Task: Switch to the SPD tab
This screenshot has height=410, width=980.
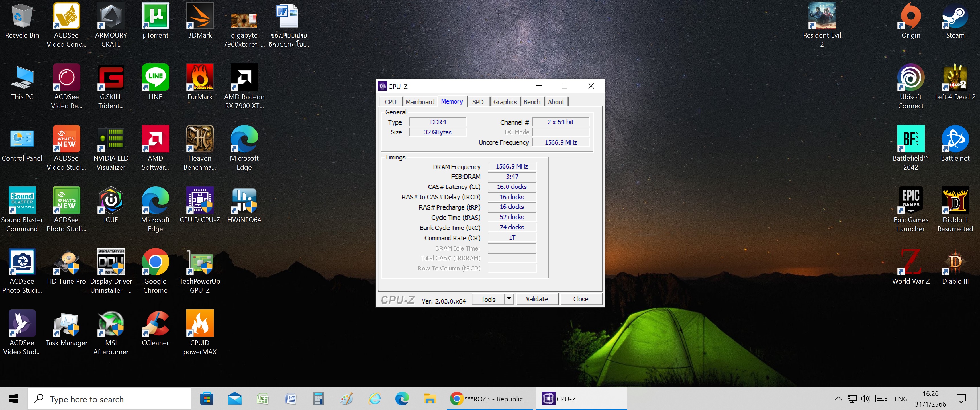Action: (x=477, y=102)
